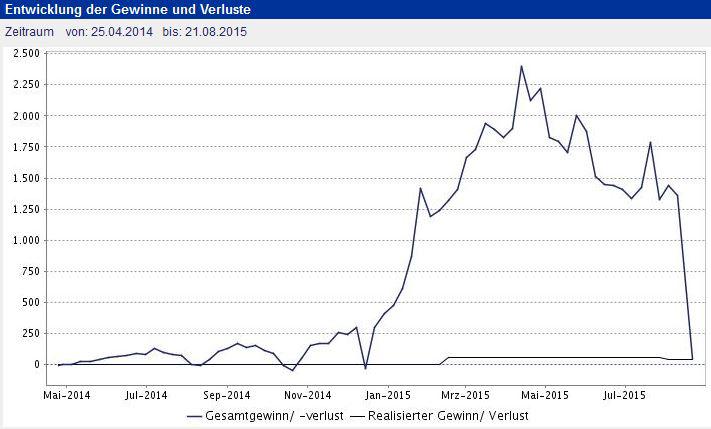Click the x-axis label Jul-2014
The image size is (711, 429).
click(146, 395)
